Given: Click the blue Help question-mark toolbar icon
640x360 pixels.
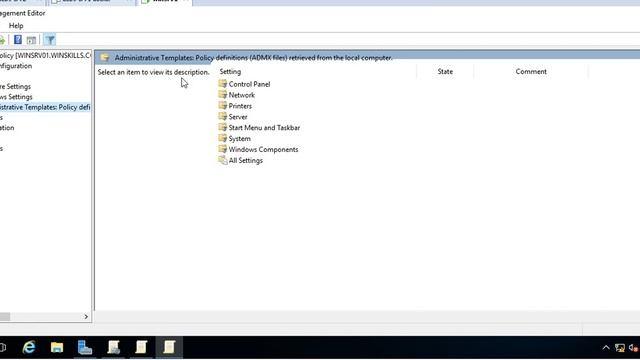Looking at the screenshot, I should click(x=18, y=40).
